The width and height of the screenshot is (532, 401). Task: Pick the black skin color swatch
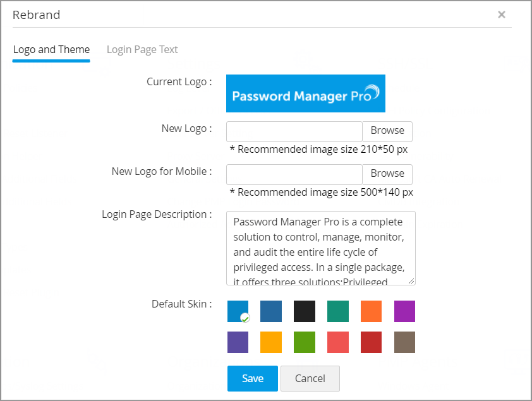pyautogui.click(x=305, y=311)
